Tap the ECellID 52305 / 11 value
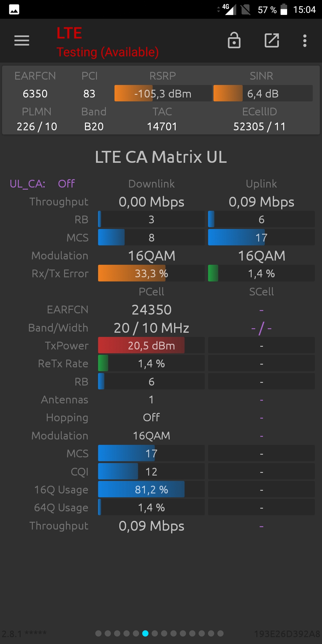The width and height of the screenshot is (322, 644). click(259, 126)
